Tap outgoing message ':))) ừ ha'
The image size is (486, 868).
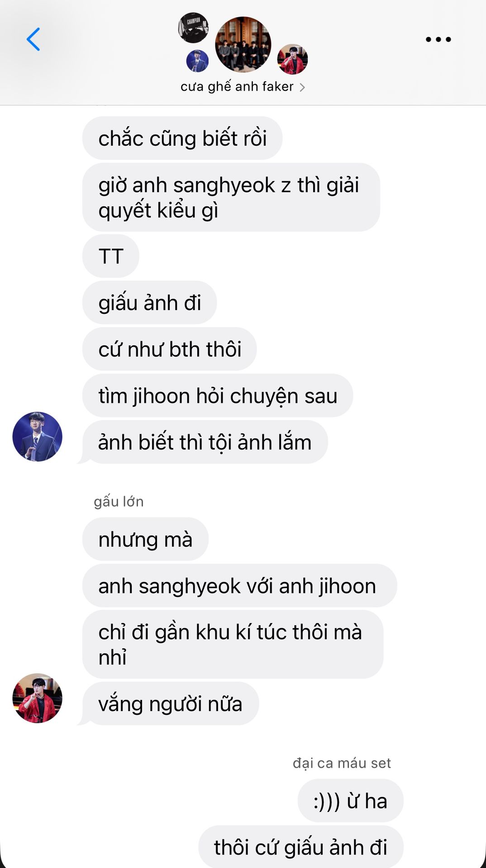(350, 801)
